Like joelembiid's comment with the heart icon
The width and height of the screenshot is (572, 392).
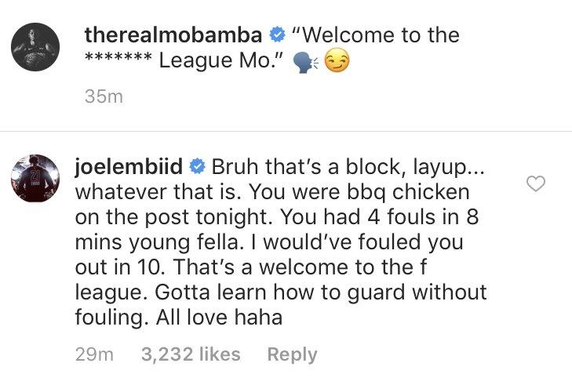[x=536, y=183]
